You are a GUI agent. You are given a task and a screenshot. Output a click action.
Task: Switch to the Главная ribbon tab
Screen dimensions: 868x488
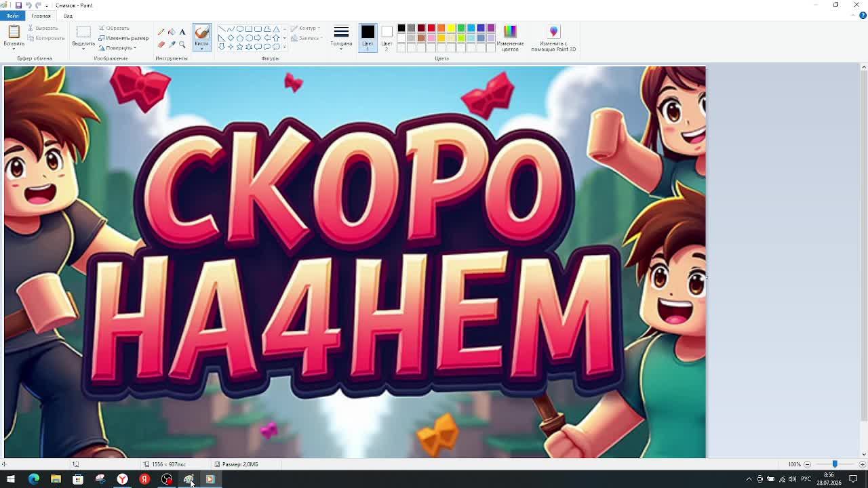coord(41,16)
